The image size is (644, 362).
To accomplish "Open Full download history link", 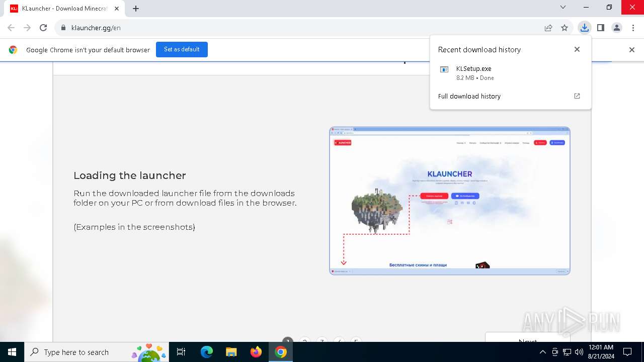I will click(x=469, y=96).
